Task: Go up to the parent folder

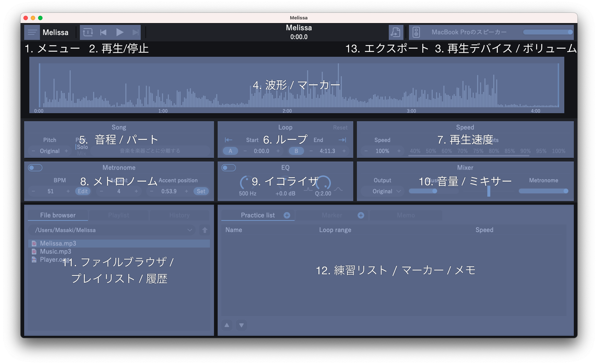Action: pyautogui.click(x=205, y=230)
